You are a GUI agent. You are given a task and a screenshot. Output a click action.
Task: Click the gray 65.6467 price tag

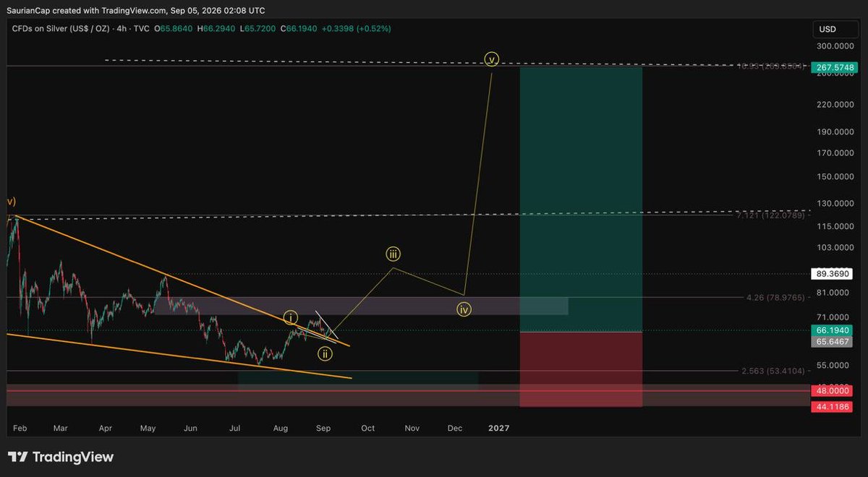point(830,342)
